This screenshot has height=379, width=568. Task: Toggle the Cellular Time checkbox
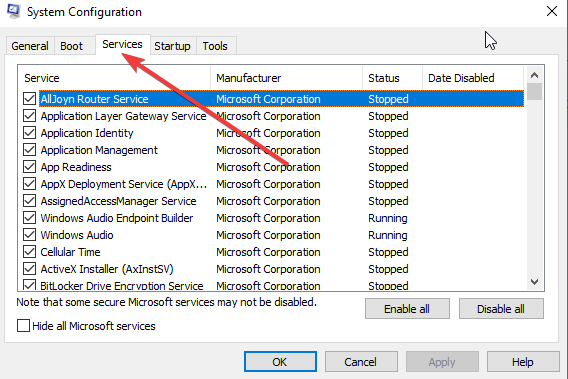point(29,252)
